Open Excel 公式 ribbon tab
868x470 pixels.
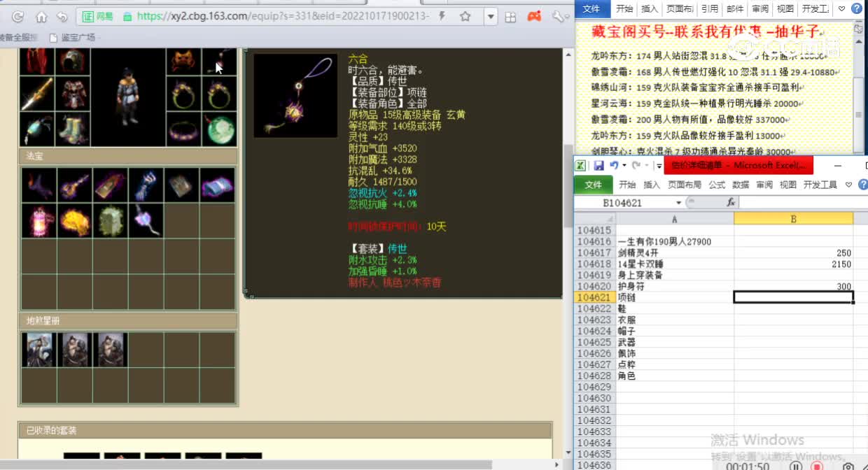[717, 185]
